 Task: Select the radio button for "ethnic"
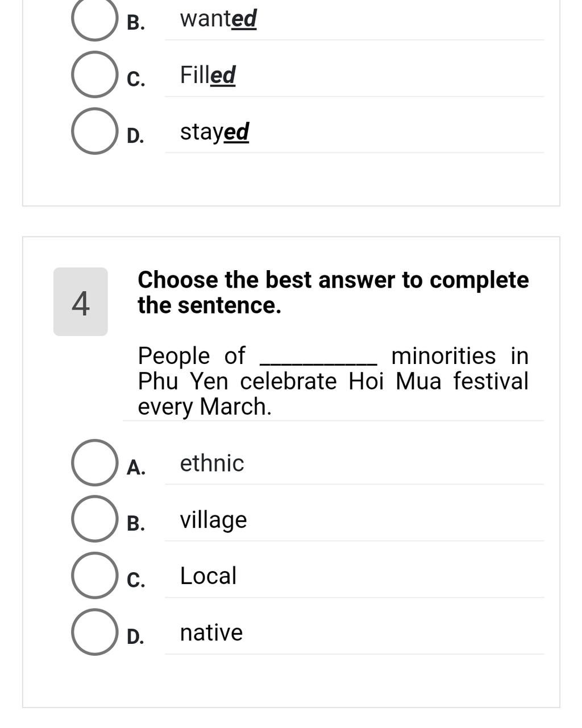(x=94, y=463)
